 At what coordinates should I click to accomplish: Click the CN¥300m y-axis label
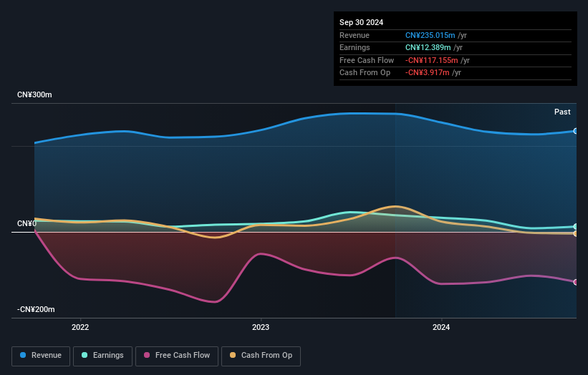pos(34,94)
